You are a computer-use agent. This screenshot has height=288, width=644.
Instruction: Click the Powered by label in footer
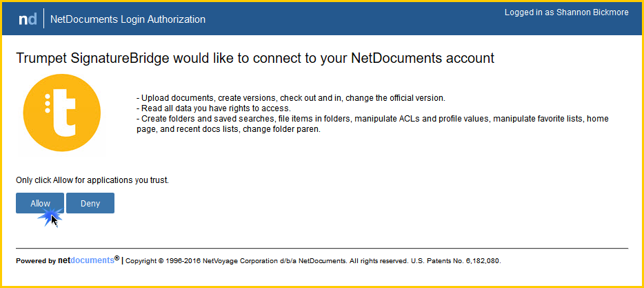(x=36, y=261)
